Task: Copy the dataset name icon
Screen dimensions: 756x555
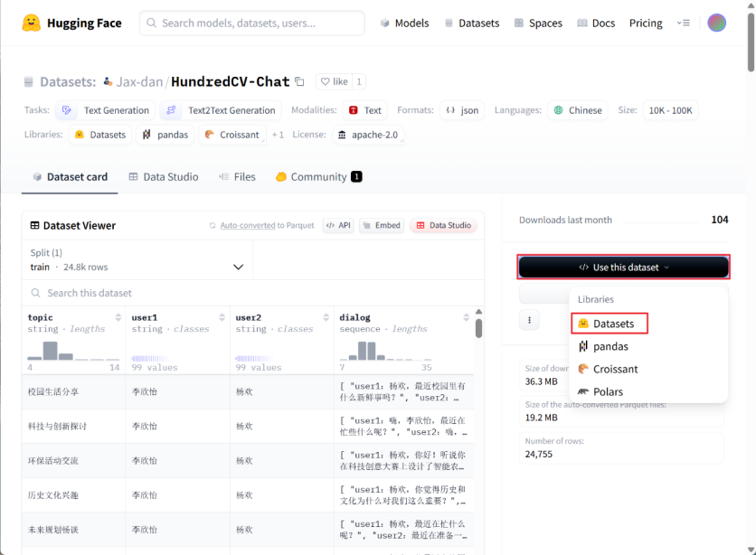Action: coord(299,81)
